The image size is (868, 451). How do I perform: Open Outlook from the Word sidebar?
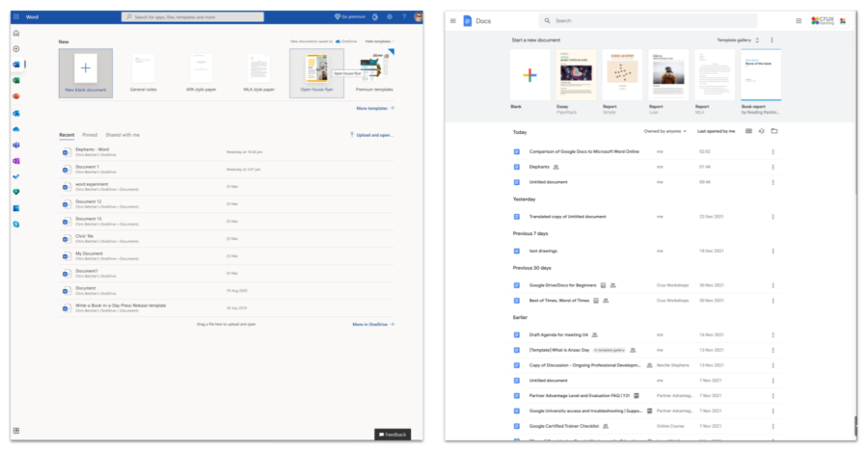tap(16, 113)
